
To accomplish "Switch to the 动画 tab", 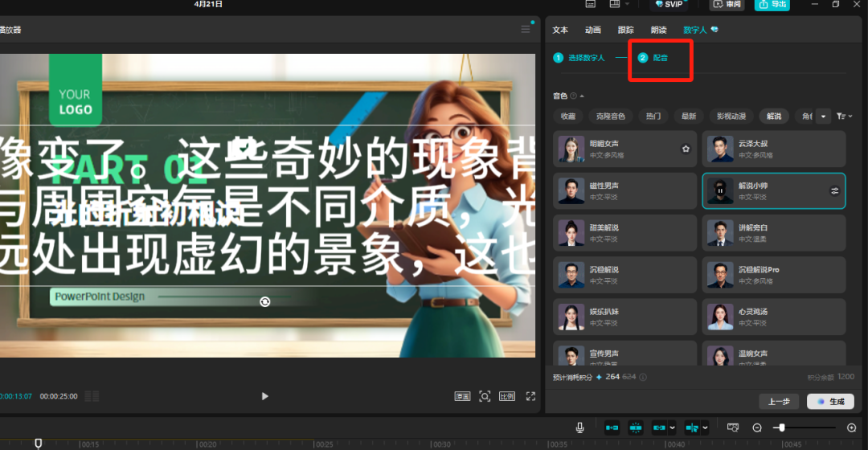I will (x=593, y=30).
